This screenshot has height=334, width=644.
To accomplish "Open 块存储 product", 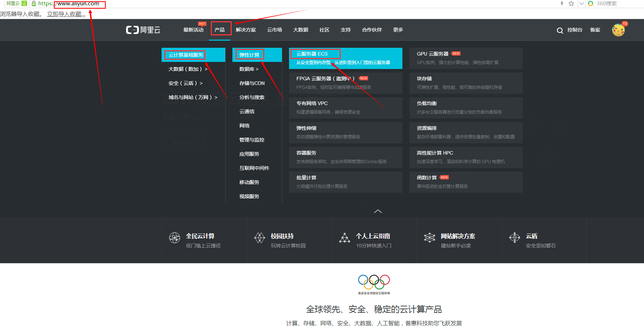I will pyautogui.click(x=466, y=83).
